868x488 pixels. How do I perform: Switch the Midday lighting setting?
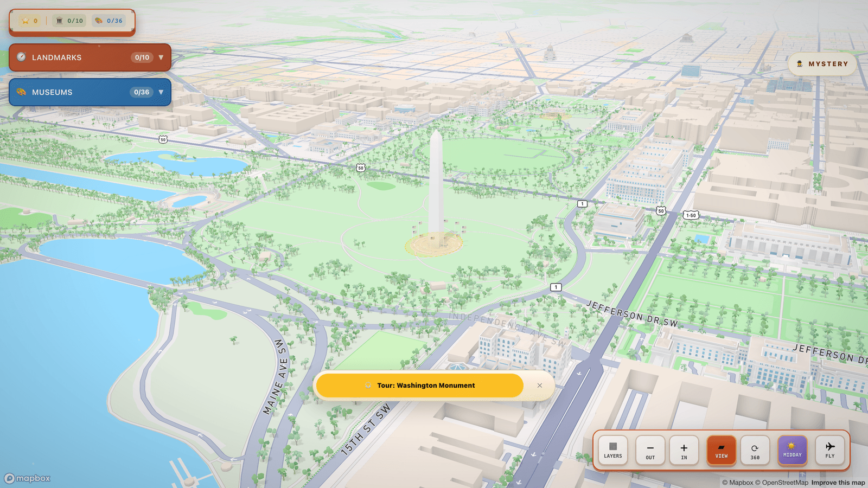point(793,450)
